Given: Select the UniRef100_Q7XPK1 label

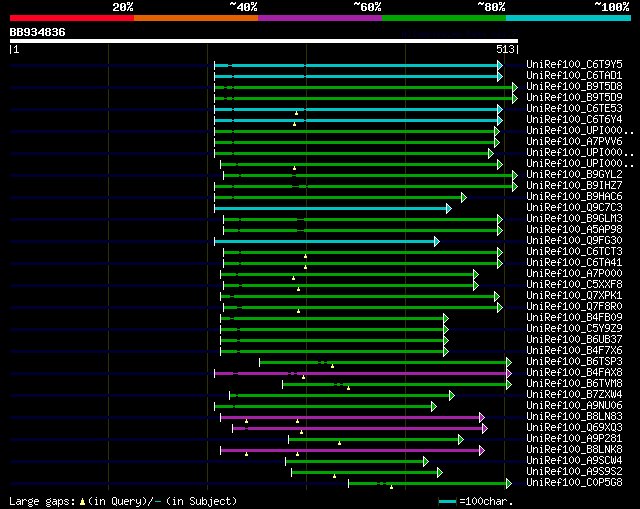Looking at the screenshot, I should point(574,296).
